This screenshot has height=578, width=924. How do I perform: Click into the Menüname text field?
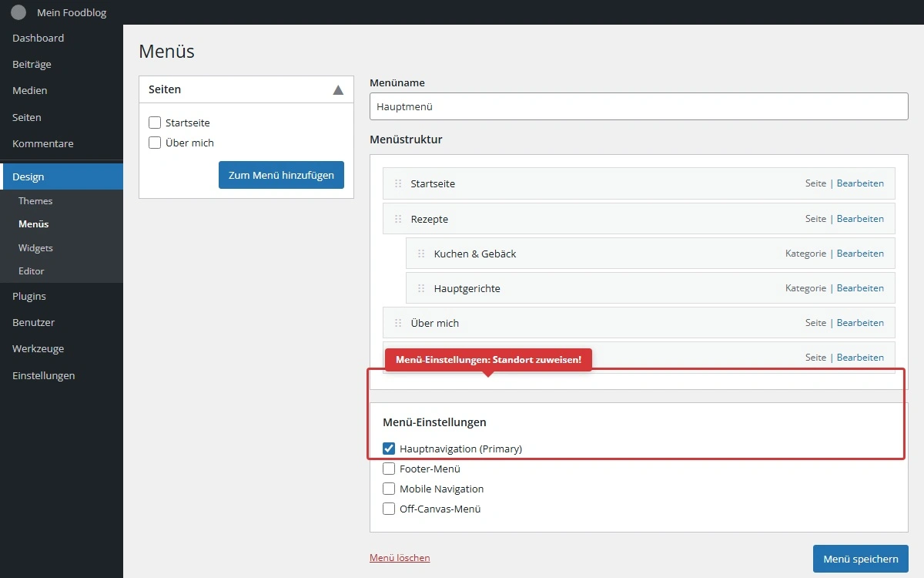(638, 107)
